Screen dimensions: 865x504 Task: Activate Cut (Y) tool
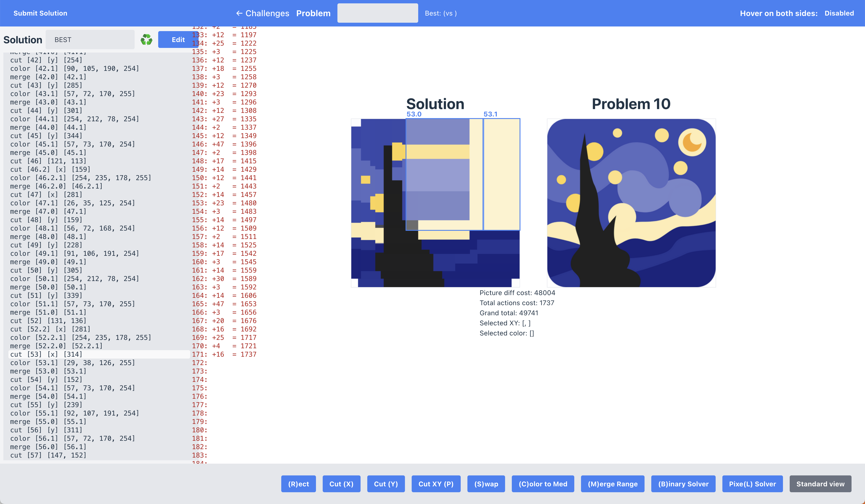386,484
